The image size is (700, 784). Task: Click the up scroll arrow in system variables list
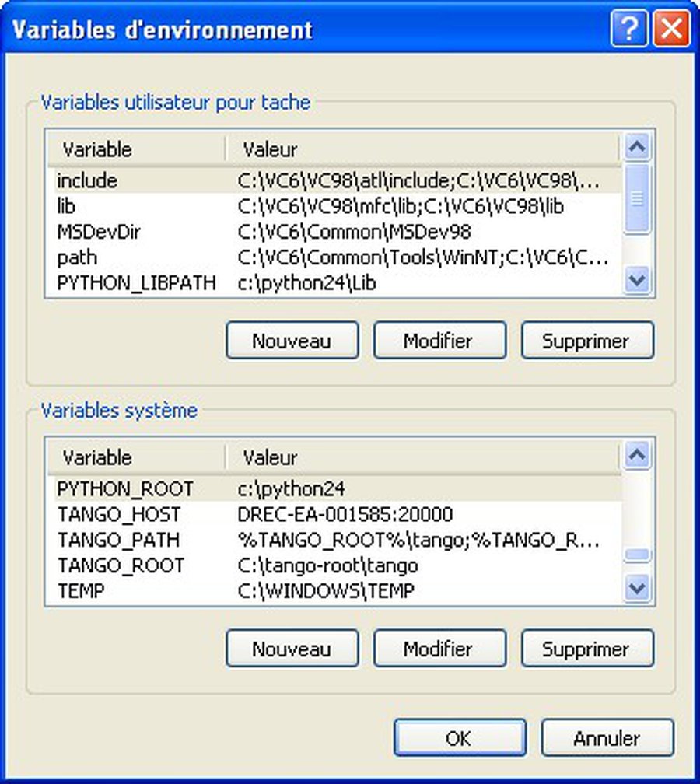(x=638, y=454)
